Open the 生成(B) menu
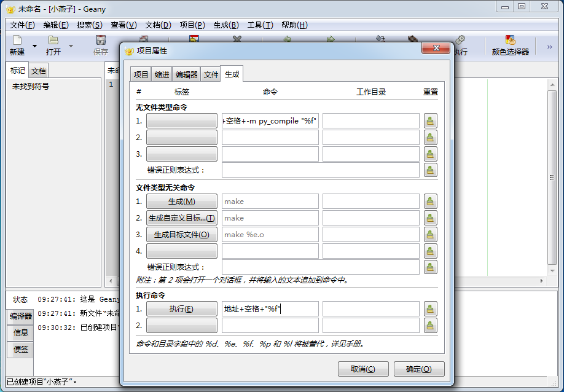 tap(226, 25)
